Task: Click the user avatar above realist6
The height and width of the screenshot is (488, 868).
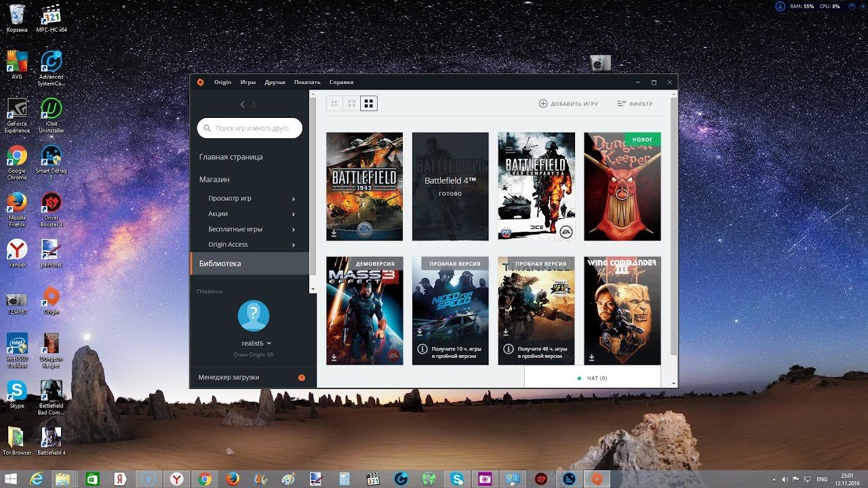Action: pyautogui.click(x=254, y=316)
